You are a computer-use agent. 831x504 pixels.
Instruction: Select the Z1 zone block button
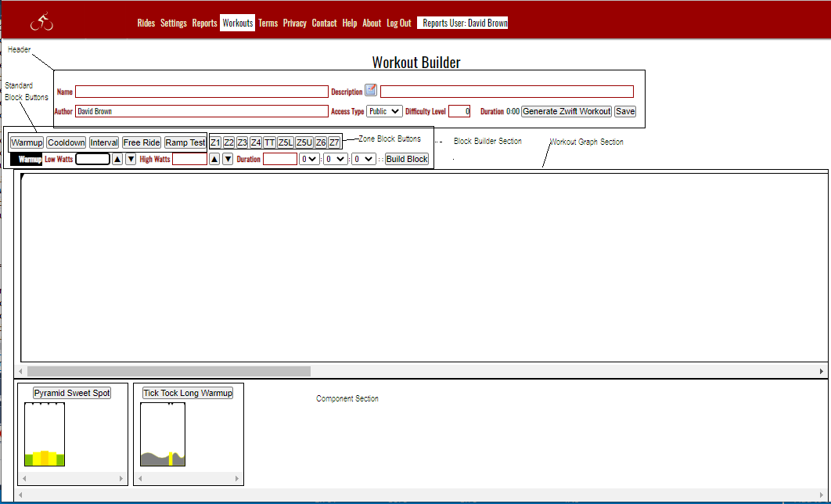[x=215, y=142]
